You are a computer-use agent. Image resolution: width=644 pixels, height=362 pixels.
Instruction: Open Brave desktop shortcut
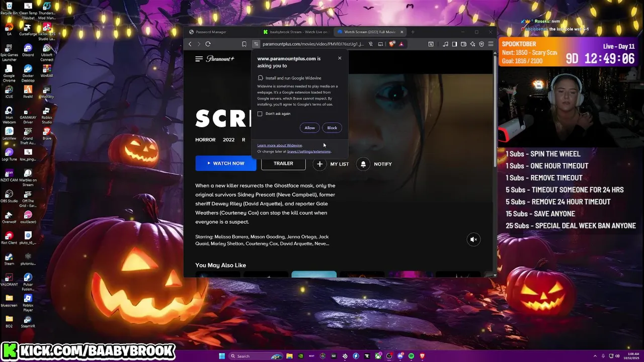47,132
